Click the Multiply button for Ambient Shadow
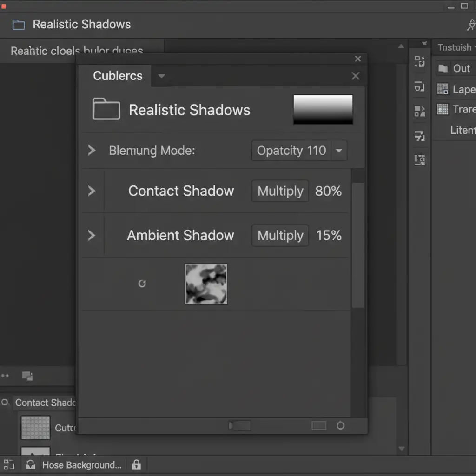Image resolution: width=476 pixels, height=476 pixels. (280, 236)
